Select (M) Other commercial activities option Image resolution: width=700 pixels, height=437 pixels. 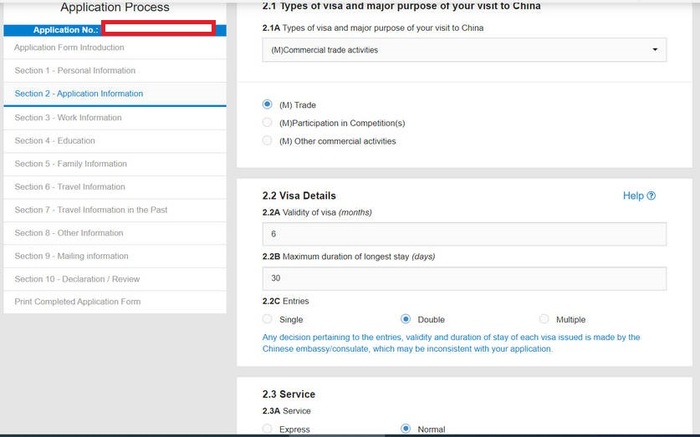click(x=267, y=141)
